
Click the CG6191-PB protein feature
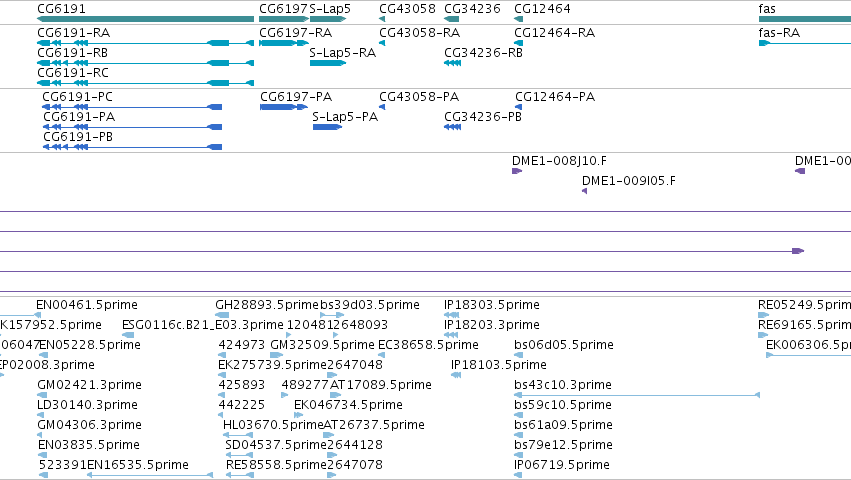pyautogui.click(x=132, y=147)
